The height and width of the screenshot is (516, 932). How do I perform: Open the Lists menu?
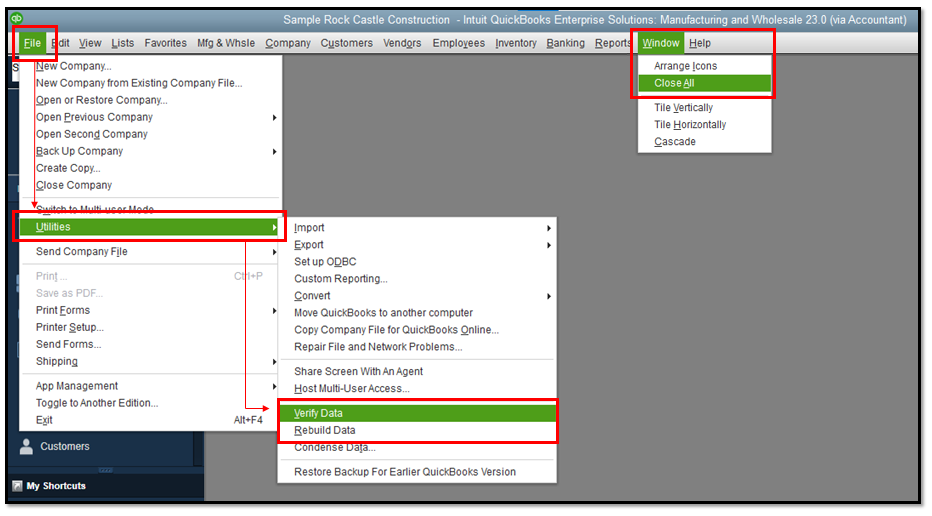click(122, 43)
